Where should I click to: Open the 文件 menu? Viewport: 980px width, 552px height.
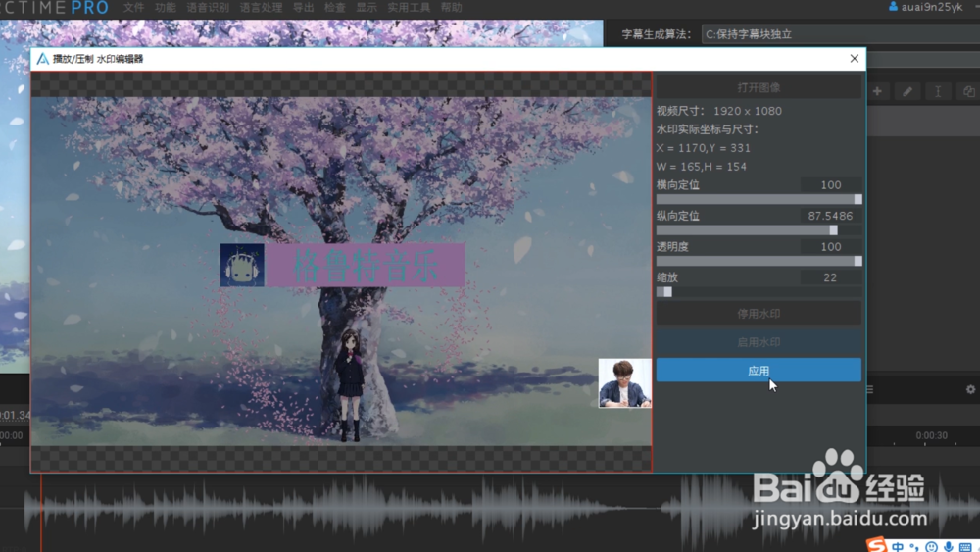133,8
